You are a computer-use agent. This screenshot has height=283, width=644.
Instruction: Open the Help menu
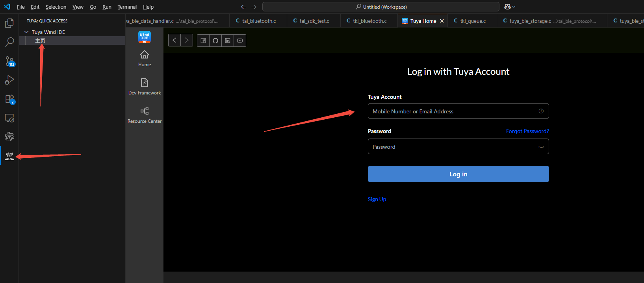pos(148,7)
